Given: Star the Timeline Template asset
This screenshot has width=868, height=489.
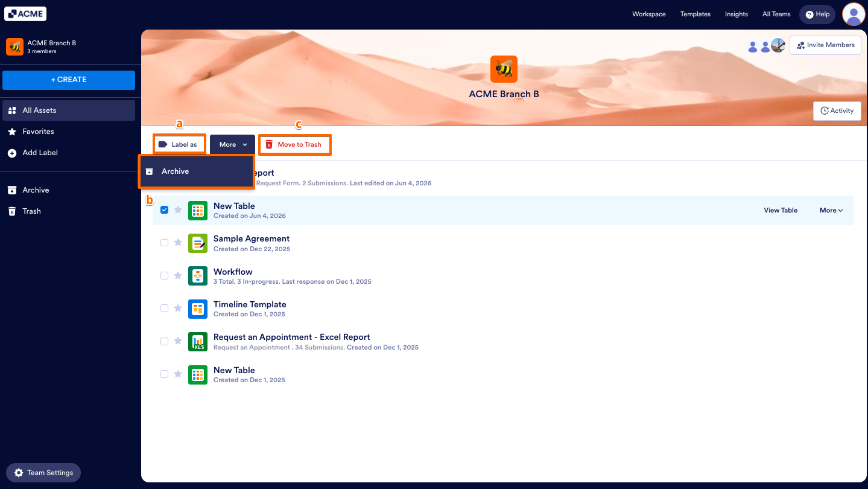Looking at the screenshot, I should click(x=178, y=308).
